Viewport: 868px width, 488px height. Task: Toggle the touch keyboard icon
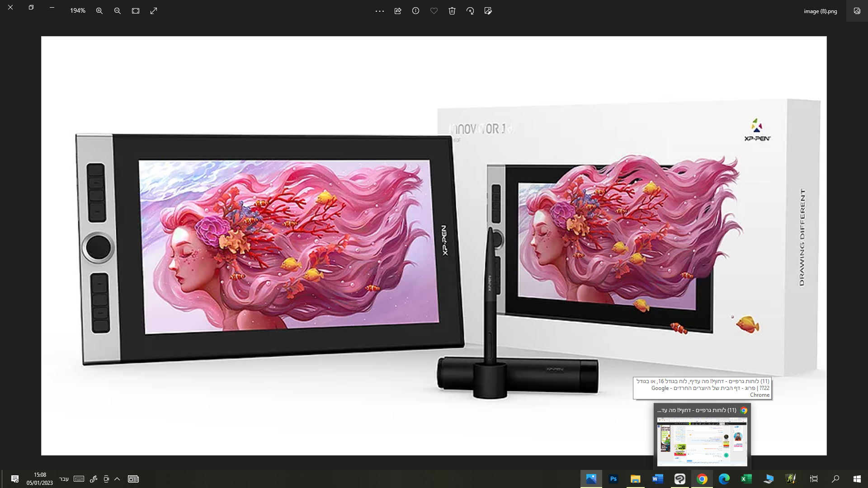tap(79, 479)
